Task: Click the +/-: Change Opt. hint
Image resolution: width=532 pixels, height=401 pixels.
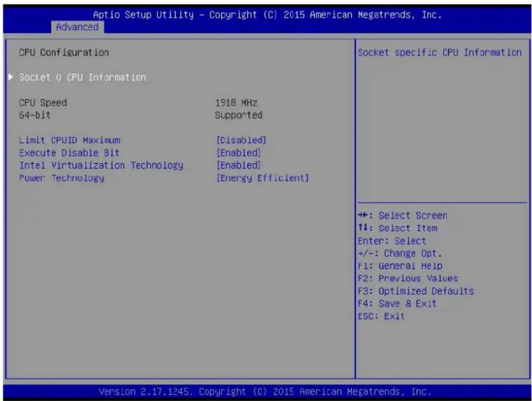Action: (x=400, y=254)
